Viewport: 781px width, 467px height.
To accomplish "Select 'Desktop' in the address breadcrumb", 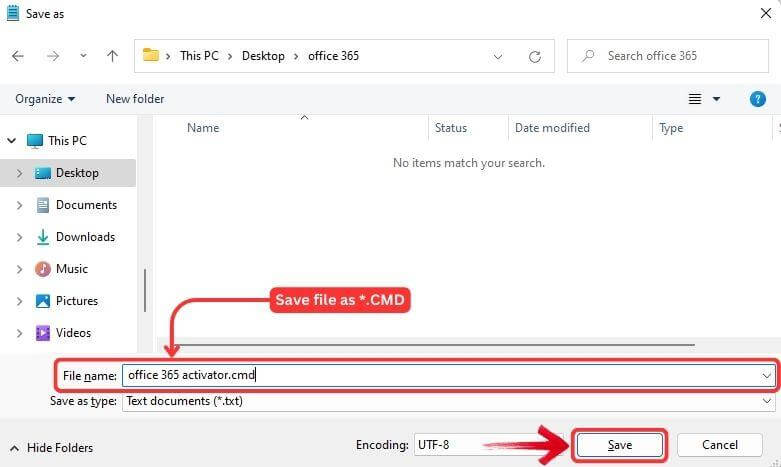I will pyautogui.click(x=263, y=56).
